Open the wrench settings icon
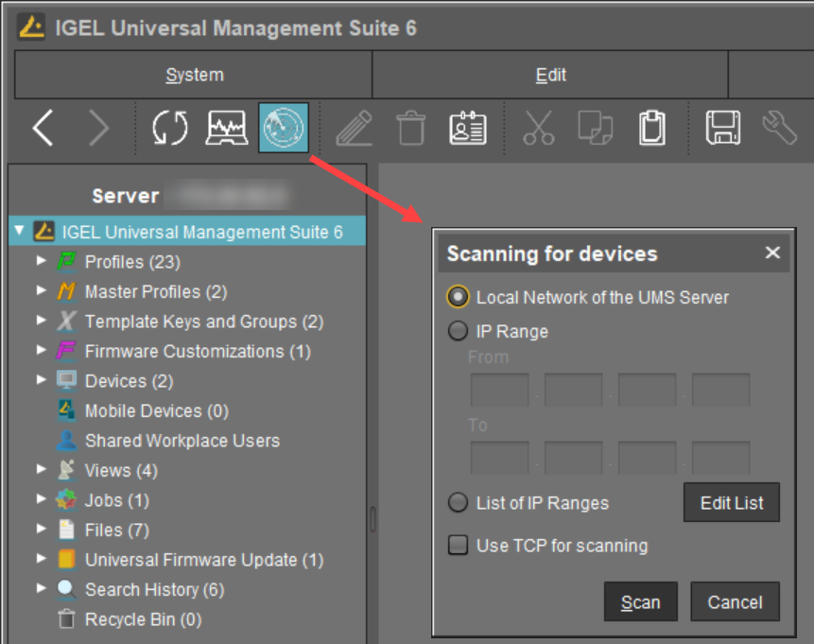This screenshot has width=814, height=644. point(779,129)
